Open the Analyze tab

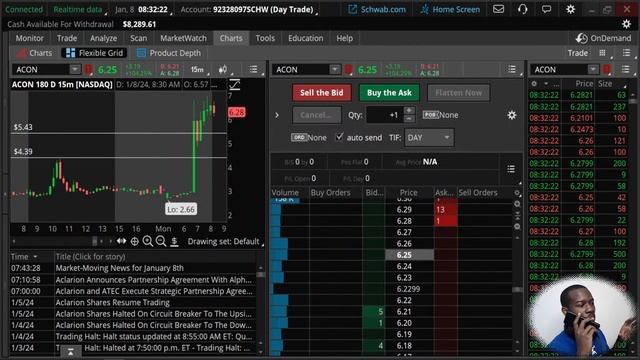tap(103, 38)
